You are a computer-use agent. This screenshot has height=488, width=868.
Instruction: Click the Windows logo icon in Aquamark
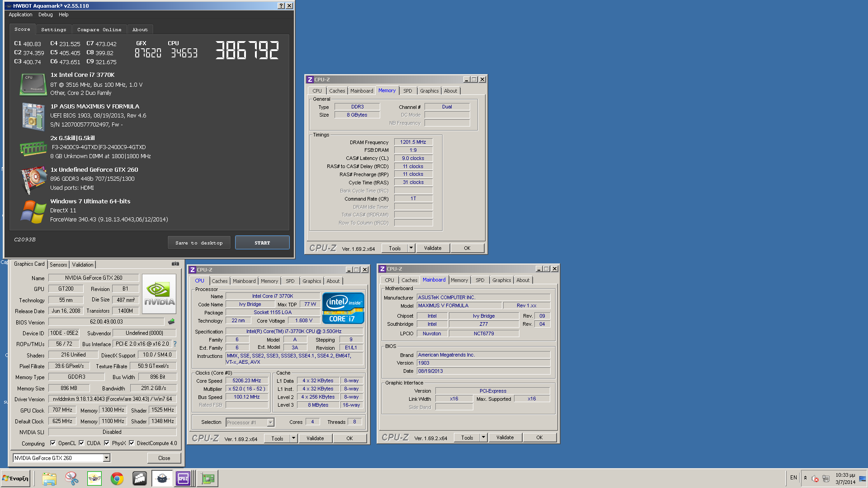point(33,211)
